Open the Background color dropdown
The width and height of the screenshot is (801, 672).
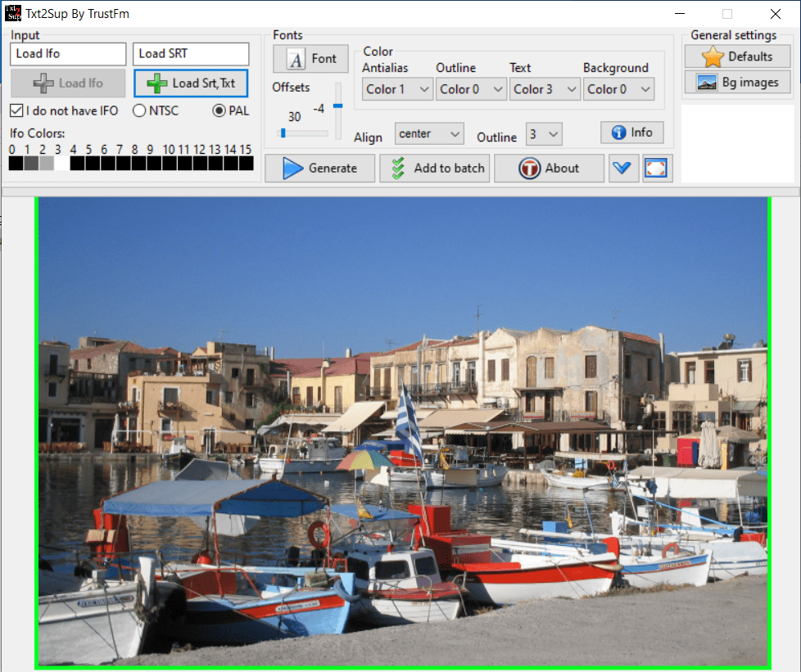618,89
